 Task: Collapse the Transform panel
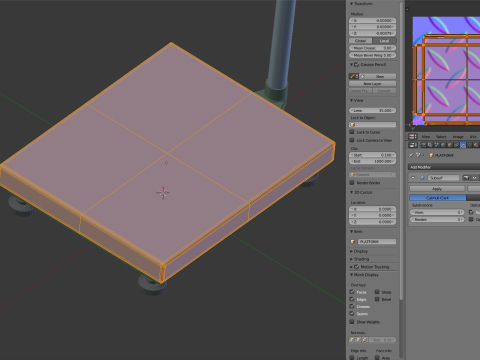[351, 4]
